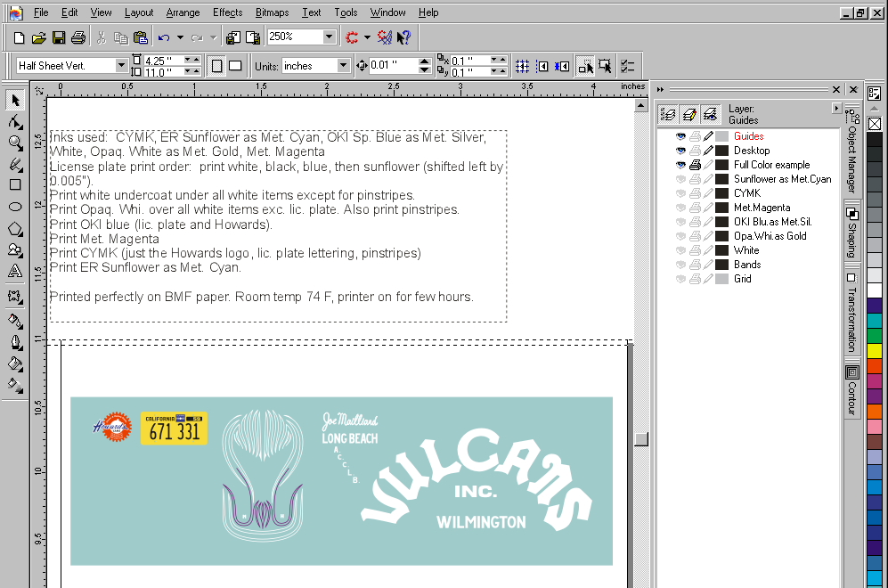Click the Show Object Properties icon
This screenshot has height=588, width=888.
click(668, 115)
